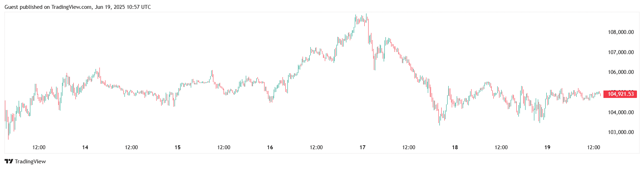
Task: Select date marker 16 on time axis
Action: pos(270,147)
